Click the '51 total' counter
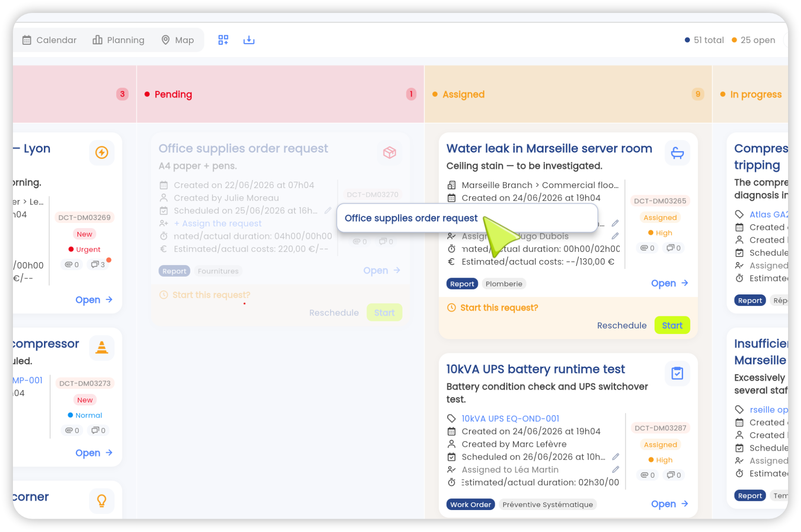Screen dimensions: 801x532 pyautogui.click(x=704, y=40)
